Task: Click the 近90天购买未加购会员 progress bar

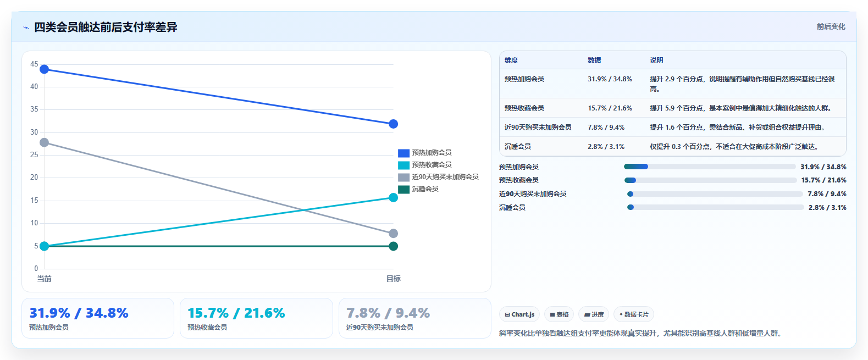Action: click(715, 194)
